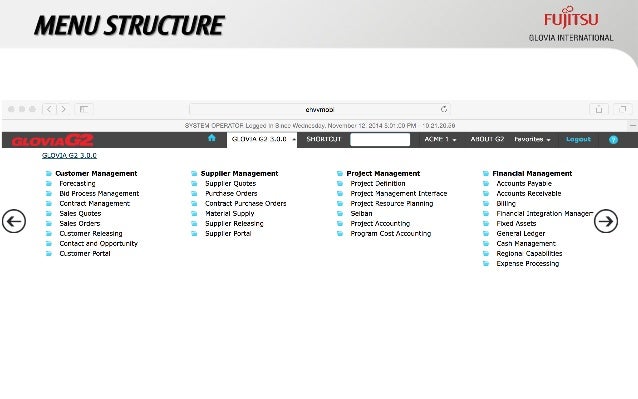Viewport: 638px width, 399px height.
Task: Toggle the browser sidebar icon
Action: [84, 109]
